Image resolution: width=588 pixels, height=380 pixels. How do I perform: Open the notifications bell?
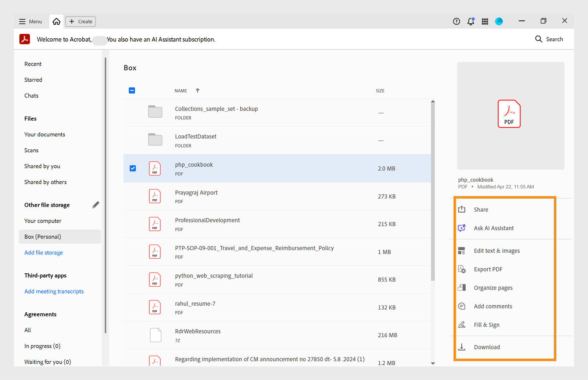[470, 21]
